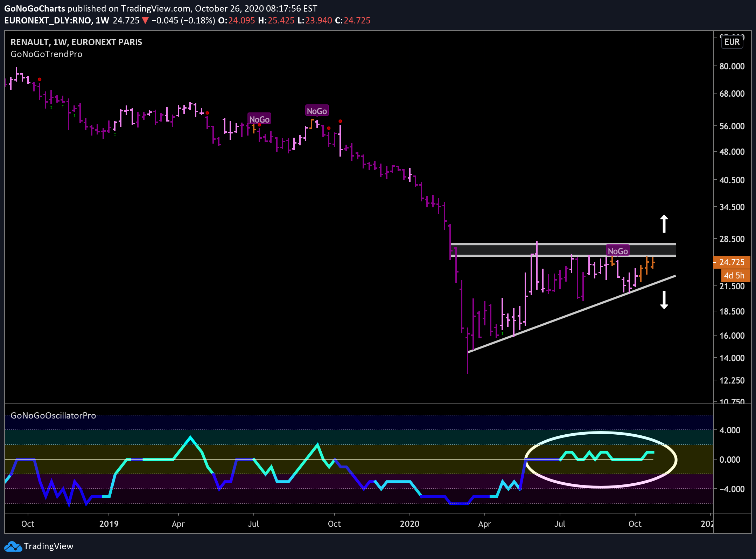Image resolution: width=756 pixels, height=559 pixels.
Task: Click the Apr 2020 time axis label
Action: click(x=484, y=524)
